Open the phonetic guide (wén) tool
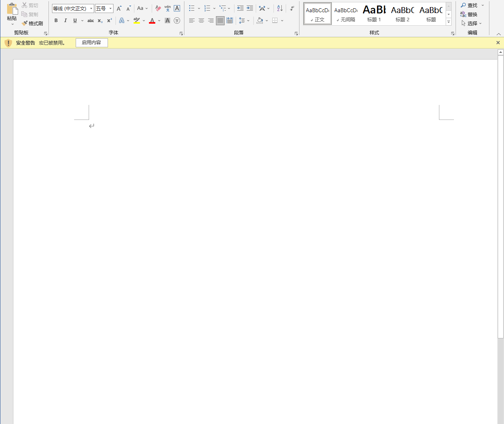The width and height of the screenshot is (504, 424). pos(167,8)
